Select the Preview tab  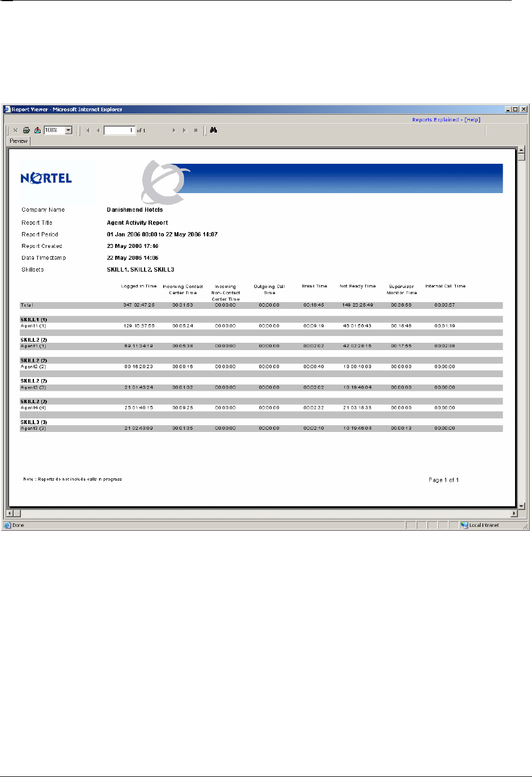pos(19,141)
